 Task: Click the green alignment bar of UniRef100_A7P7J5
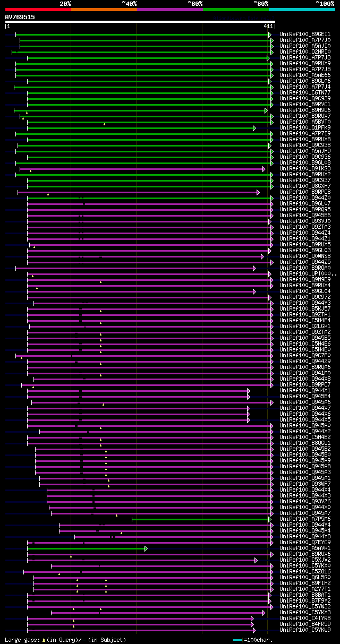click(143, 70)
